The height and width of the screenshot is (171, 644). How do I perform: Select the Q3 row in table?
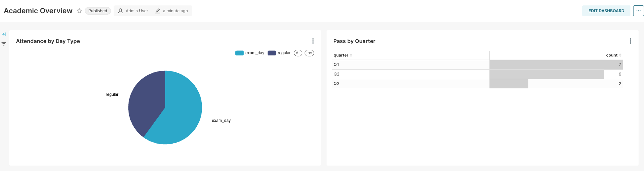[477, 84]
